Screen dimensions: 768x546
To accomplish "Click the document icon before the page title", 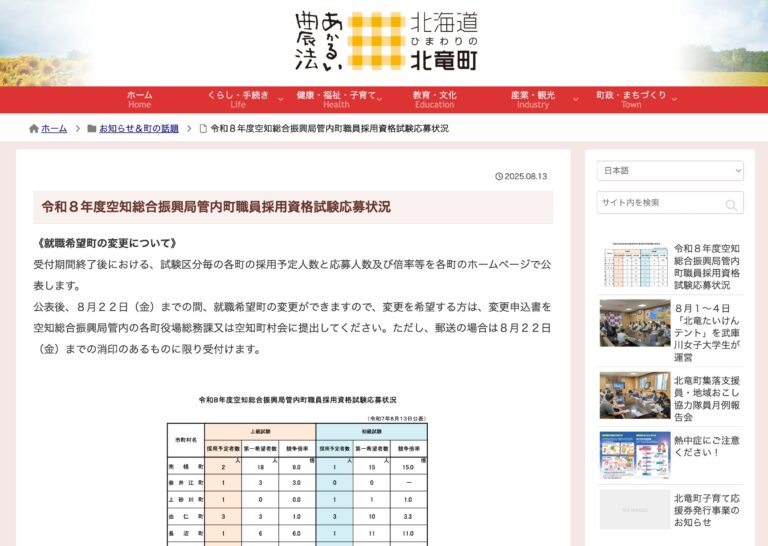I will click(203, 129).
